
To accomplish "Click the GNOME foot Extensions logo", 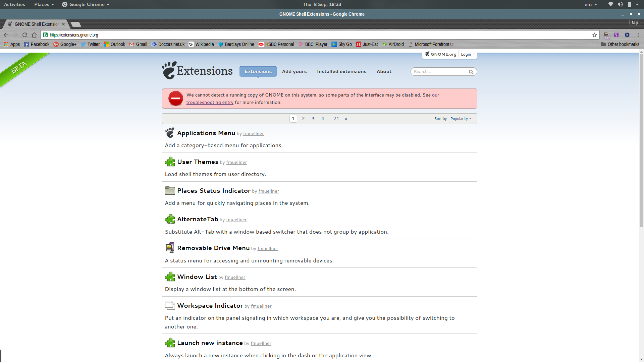I will tap(197, 70).
